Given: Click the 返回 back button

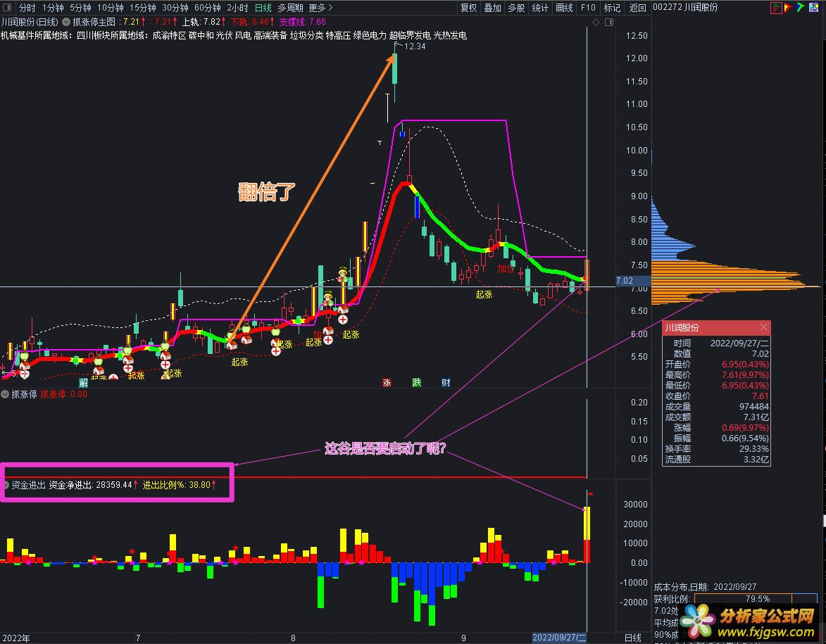Looking at the screenshot, I should [637, 8].
